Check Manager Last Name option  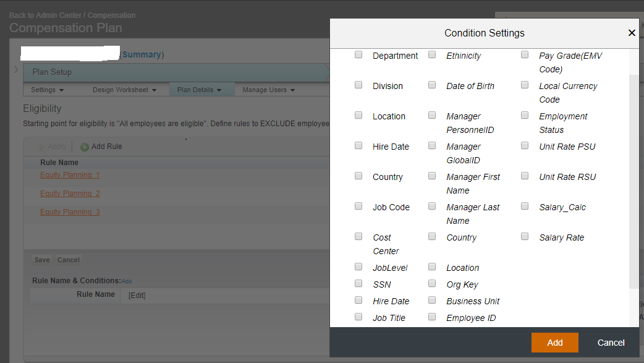(432, 206)
